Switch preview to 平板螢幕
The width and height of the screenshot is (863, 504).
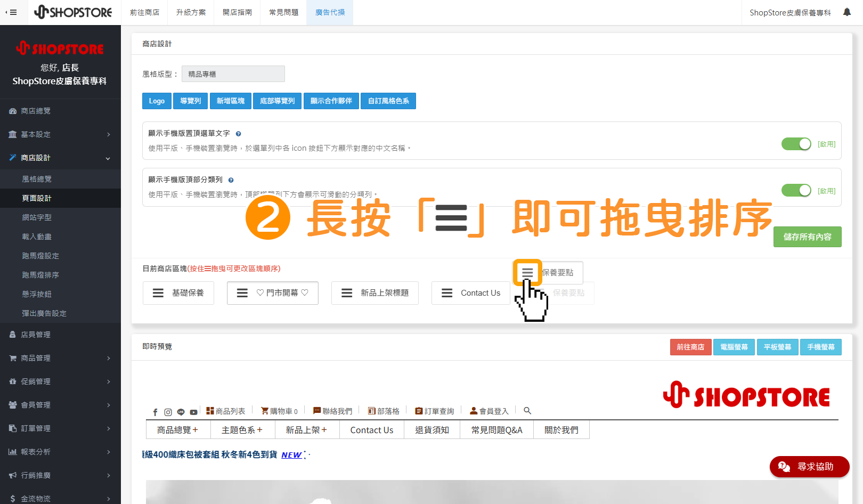tap(778, 347)
